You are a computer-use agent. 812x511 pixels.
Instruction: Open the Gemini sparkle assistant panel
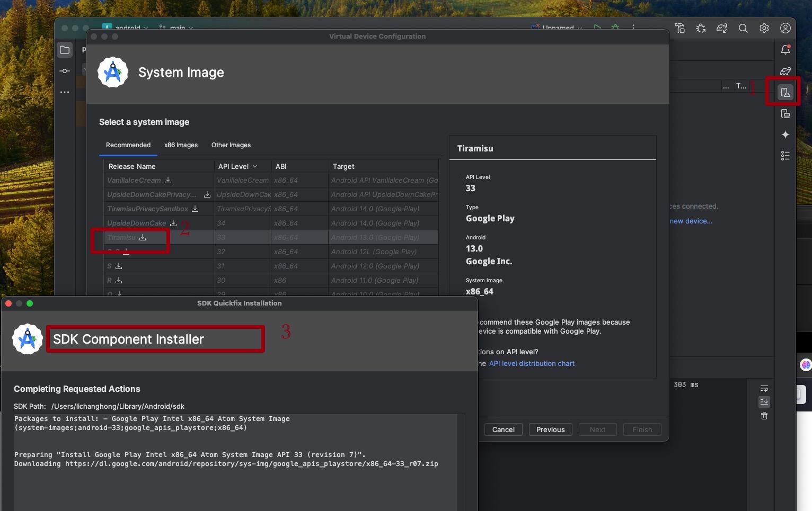pos(785,135)
